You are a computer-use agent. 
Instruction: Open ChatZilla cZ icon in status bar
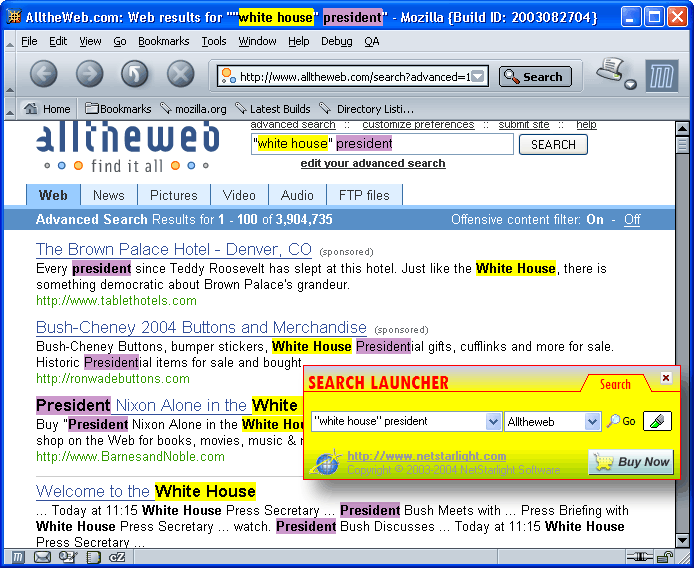[117, 557]
